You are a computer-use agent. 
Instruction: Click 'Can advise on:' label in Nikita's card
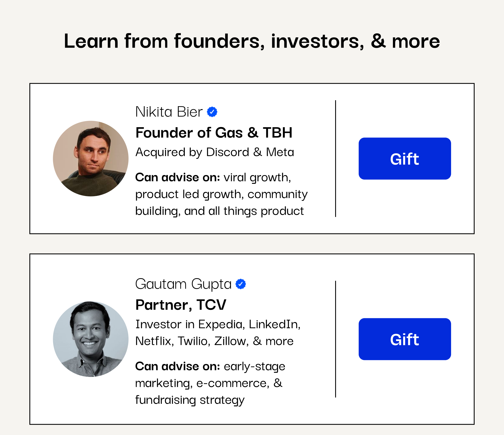click(x=178, y=177)
